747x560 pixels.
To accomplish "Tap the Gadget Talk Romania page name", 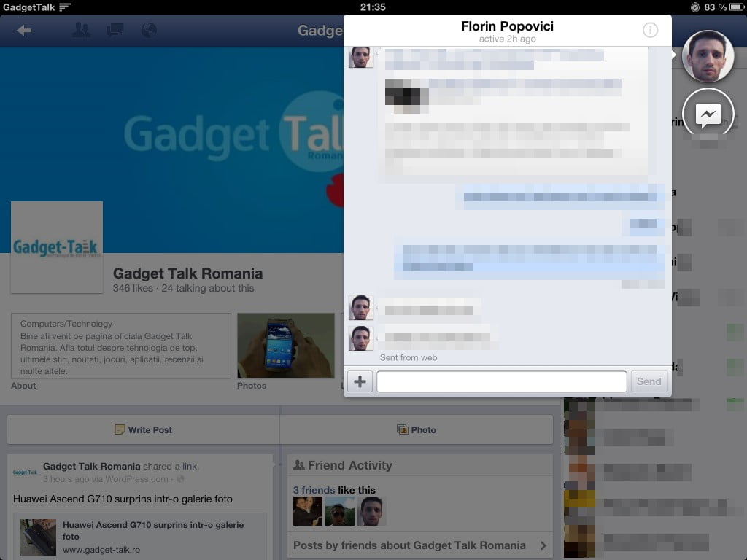I will [187, 273].
